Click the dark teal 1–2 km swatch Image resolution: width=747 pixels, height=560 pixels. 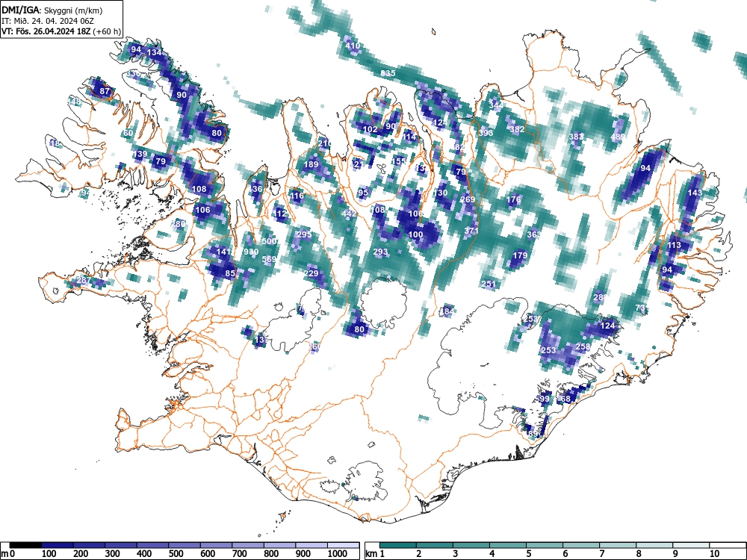pyautogui.click(x=398, y=545)
